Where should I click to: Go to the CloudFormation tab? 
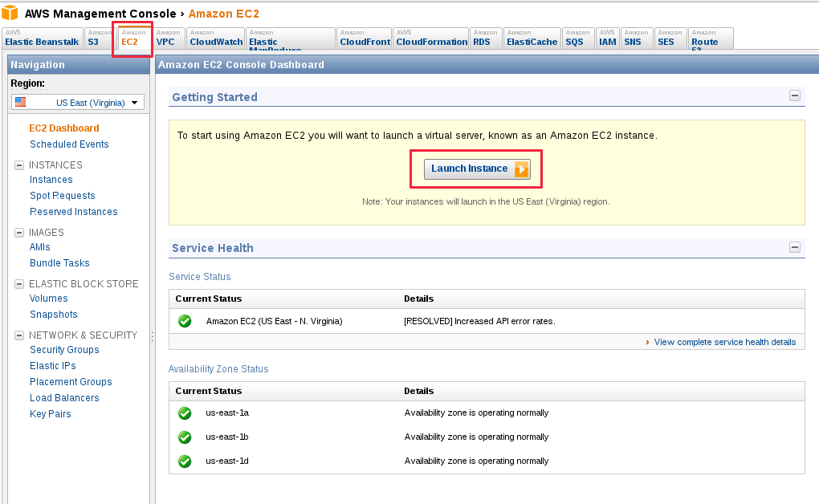pyautogui.click(x=431, y=39)
